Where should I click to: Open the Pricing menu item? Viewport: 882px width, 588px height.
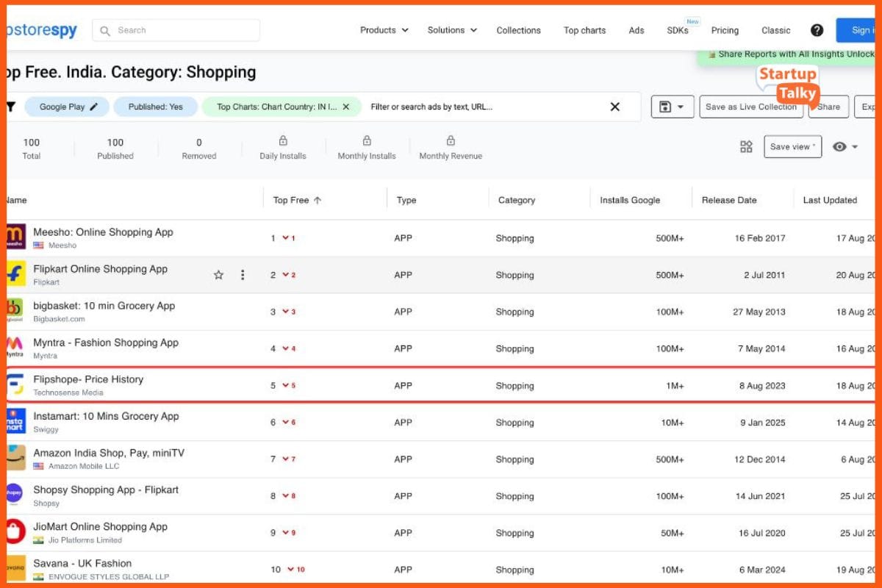(725, 30)
